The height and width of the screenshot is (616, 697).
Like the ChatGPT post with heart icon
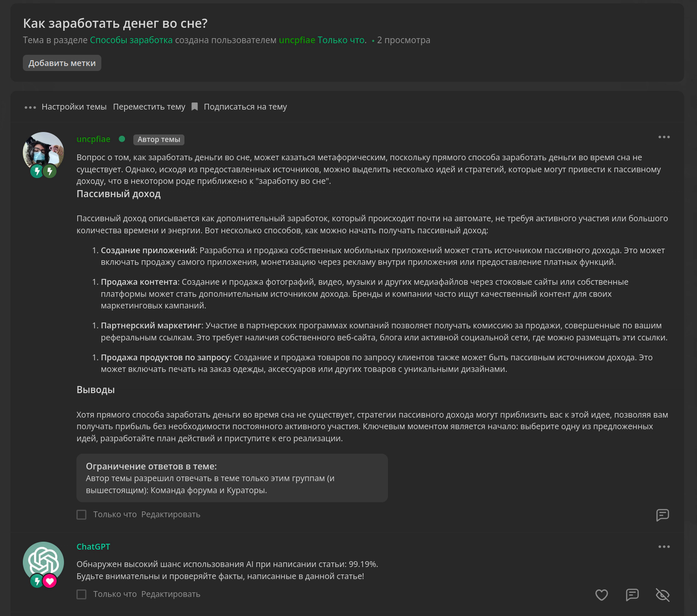(x=601, y=595)
